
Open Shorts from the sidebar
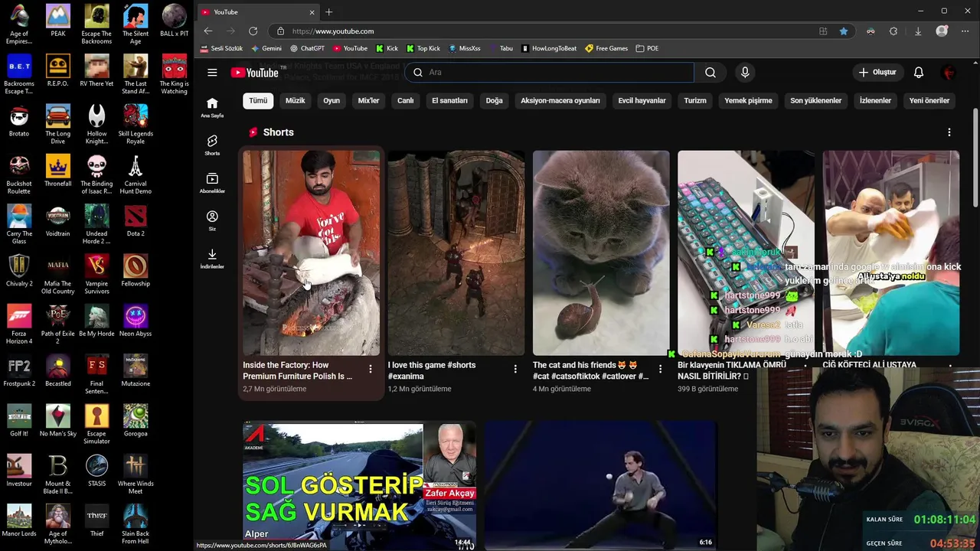pyautogui.click(x=212, y=145)
